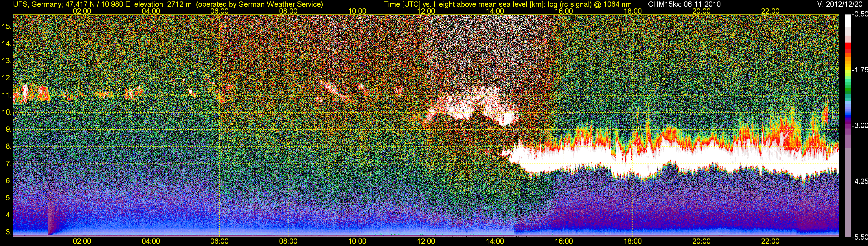868x246 pixels.
Task: Click the colorbar value '-5.50'
Action: [x=860, y=237]
